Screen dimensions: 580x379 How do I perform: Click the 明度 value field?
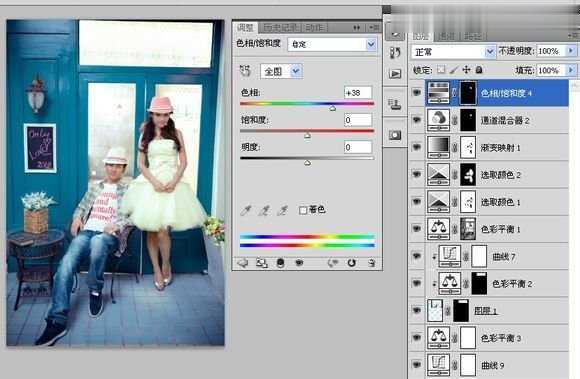358,147
